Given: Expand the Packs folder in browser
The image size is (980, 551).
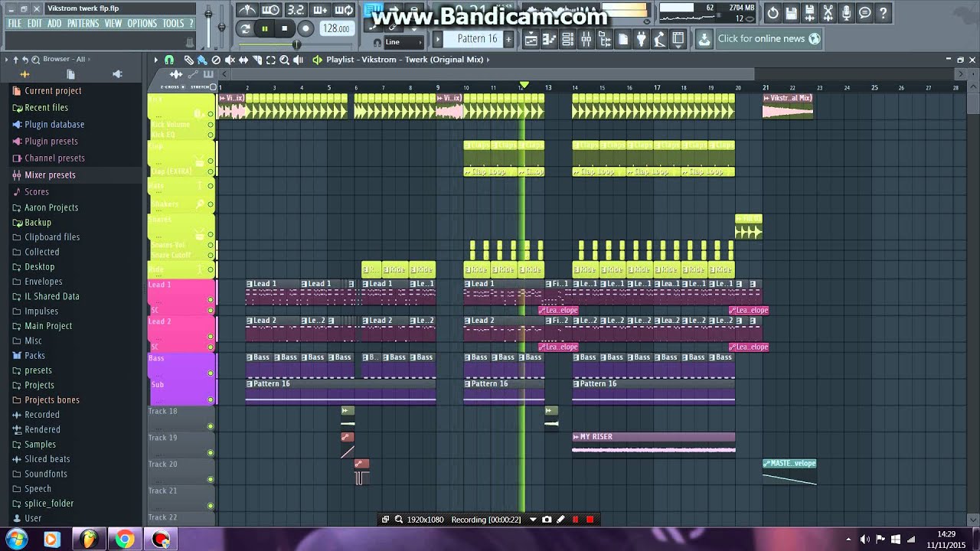Looking at the screenshot, I should (34, 355).
